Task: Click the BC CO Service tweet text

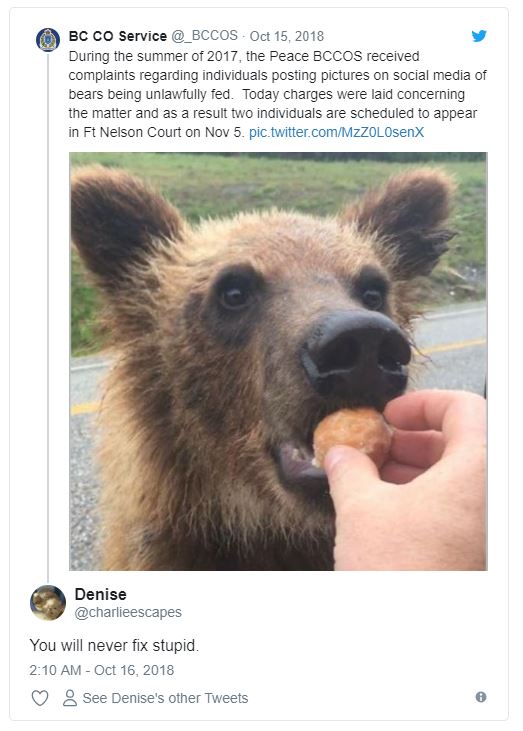Action: click(x=278, y=94)
